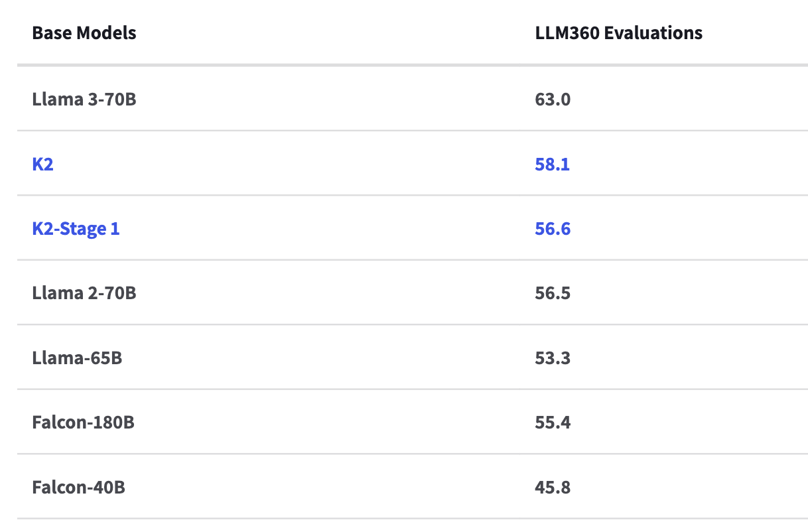The height and width of the screenshot is (532, 808).
Task: Click the divider between Llama-65B and Falcon-180B
Action: click(x=411, y=389)
